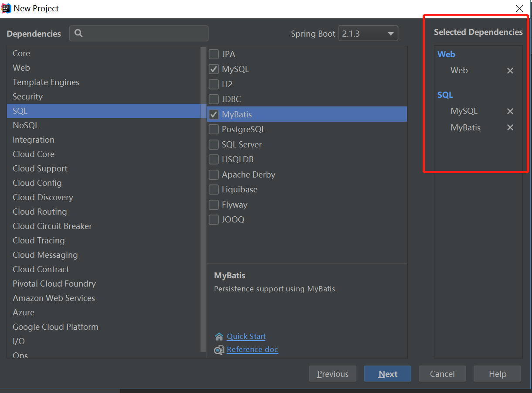Open Cloud Config category
The image size is (532, 393).
coord(103,183)
